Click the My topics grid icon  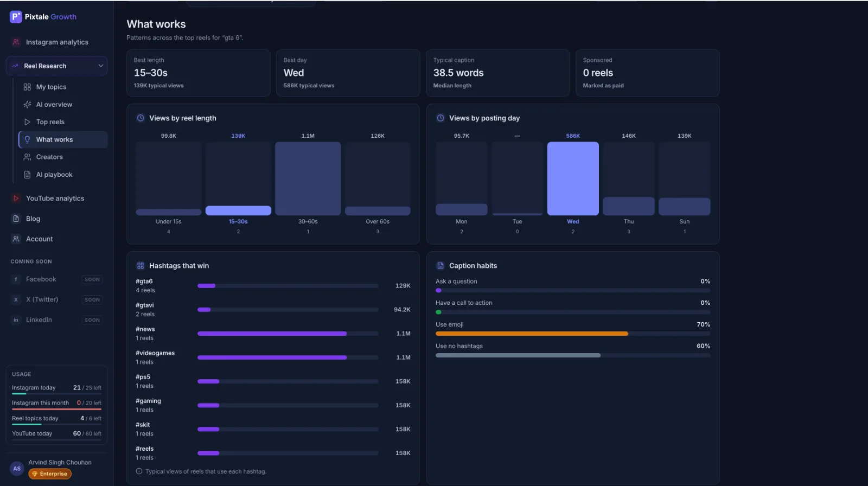27,87
